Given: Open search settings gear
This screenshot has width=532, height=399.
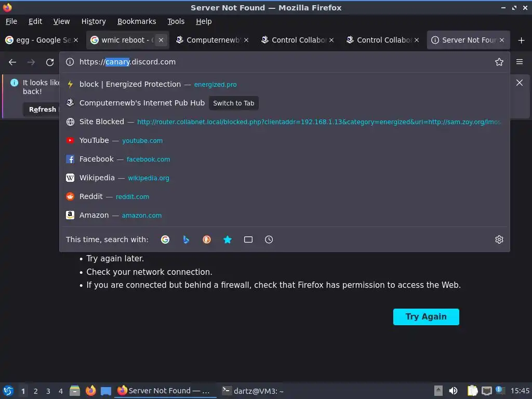Looking at the screenshot, I should pyautogui.click(x=499, y=240).
